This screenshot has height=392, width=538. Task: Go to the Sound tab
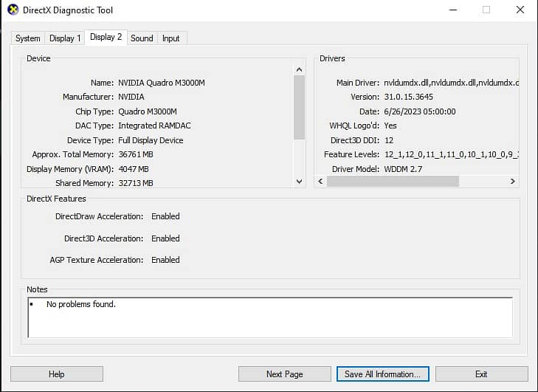(x=142, y=38)
